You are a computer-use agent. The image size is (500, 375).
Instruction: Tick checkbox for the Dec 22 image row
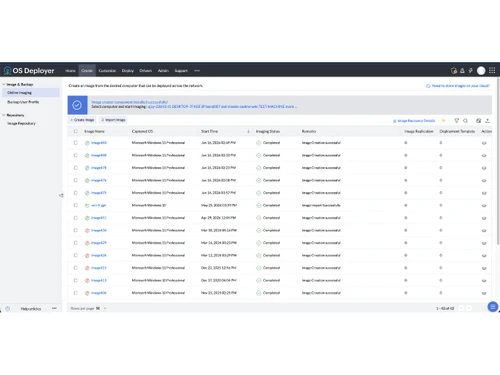[x=76, y=268]
